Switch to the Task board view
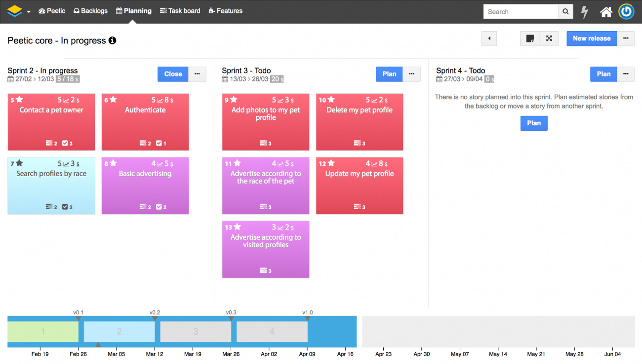This screenshot has width=642, height=364. click(x=180, y=11)
